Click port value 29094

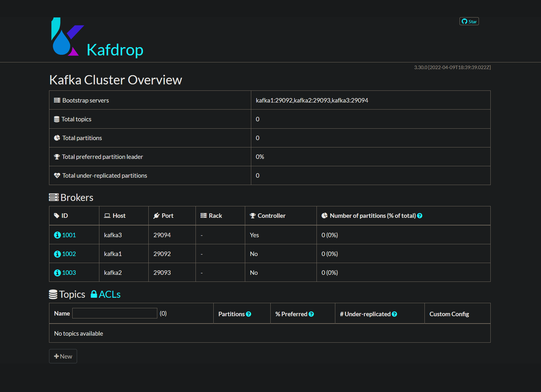pos(162,235)
